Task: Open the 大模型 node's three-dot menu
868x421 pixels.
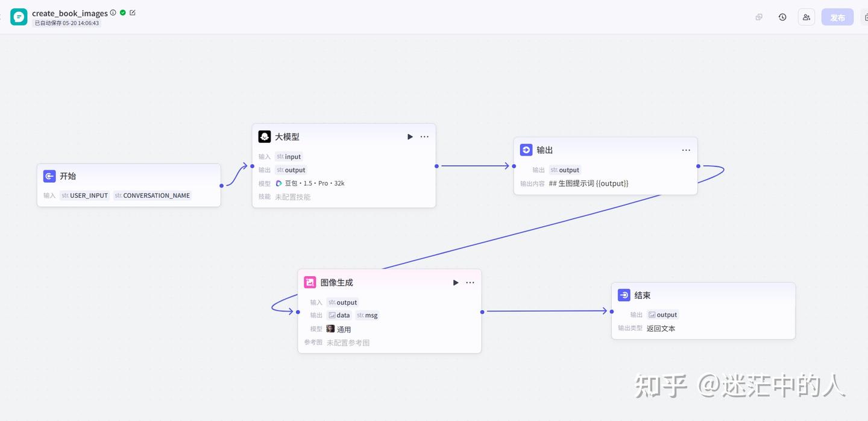Action: [x=424, y=137]
